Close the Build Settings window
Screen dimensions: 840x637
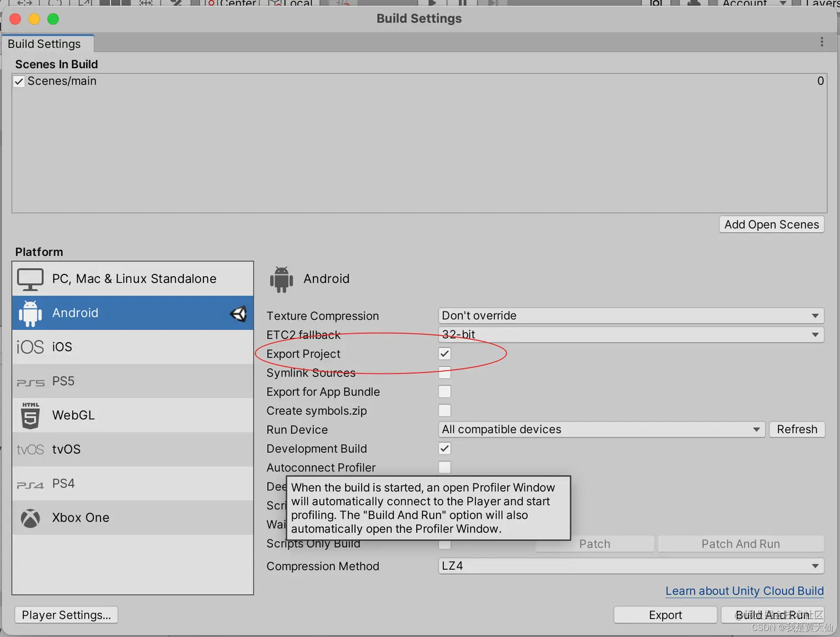point(16,19)
